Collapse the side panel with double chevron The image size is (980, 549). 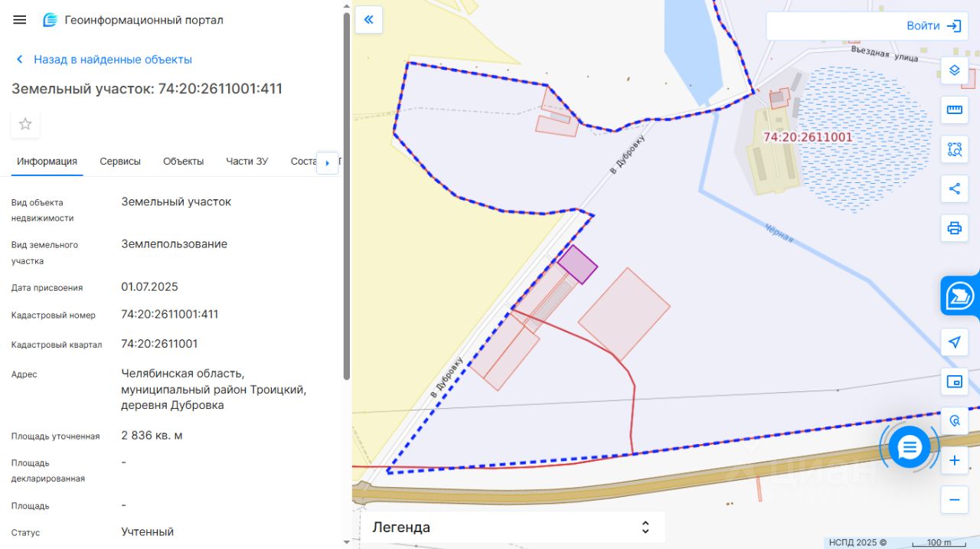[x=368, y=20]
